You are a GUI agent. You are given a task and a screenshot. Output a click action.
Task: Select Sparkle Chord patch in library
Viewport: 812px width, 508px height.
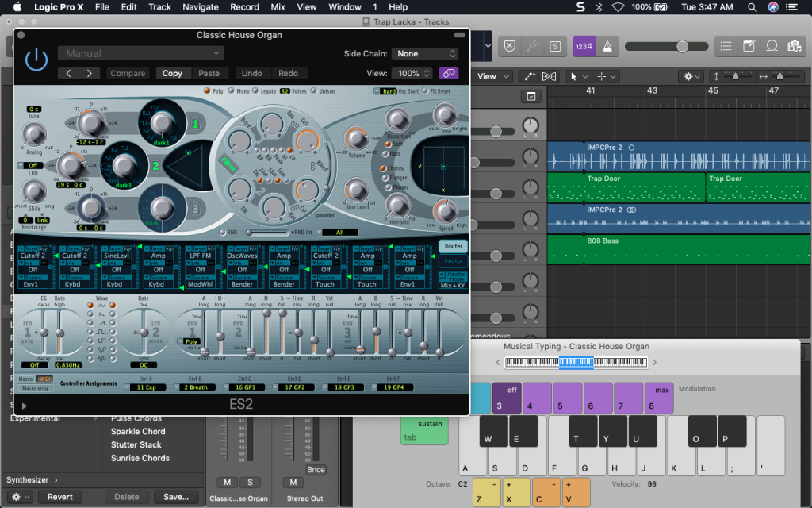138,431
